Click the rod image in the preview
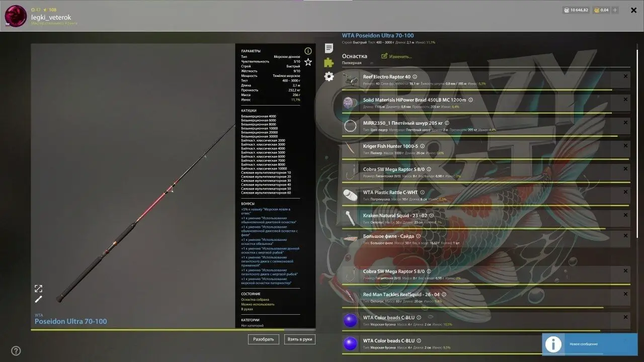The width and height of the screenshot is (644, 362). [146, 212]
